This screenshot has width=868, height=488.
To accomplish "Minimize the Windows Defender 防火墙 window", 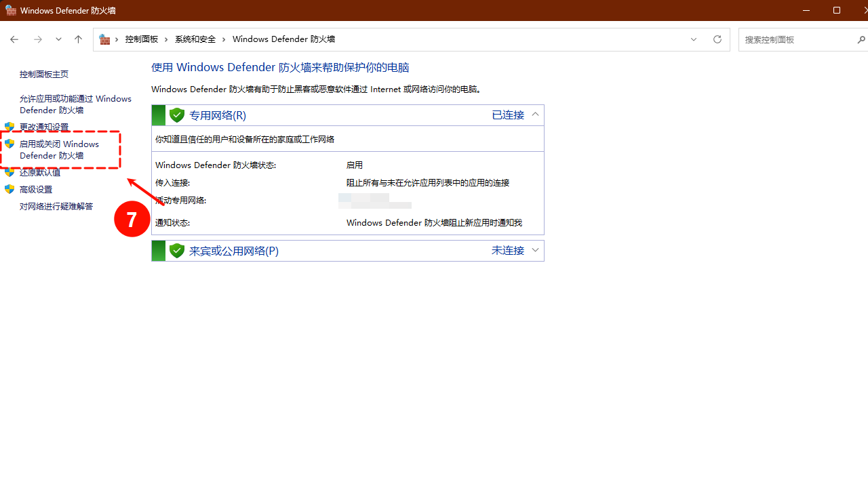I will [806, 10].
